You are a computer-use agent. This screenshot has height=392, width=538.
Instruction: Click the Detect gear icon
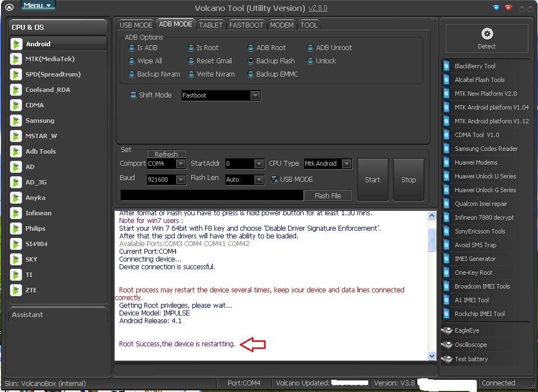tap(487, 34)
